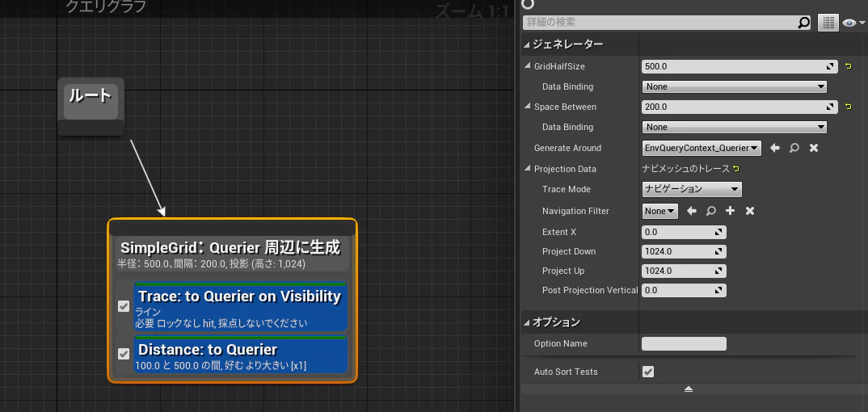Open Space Between Data Binding dropdown
Viewport: 868px width, 412px height.
tap(734, 127)
